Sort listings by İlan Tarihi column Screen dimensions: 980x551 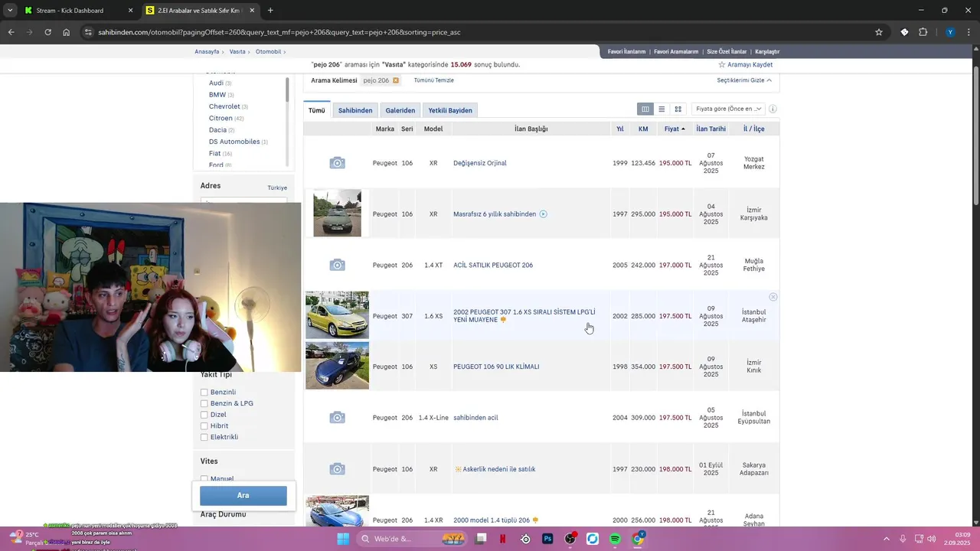[x=710, y=129]
